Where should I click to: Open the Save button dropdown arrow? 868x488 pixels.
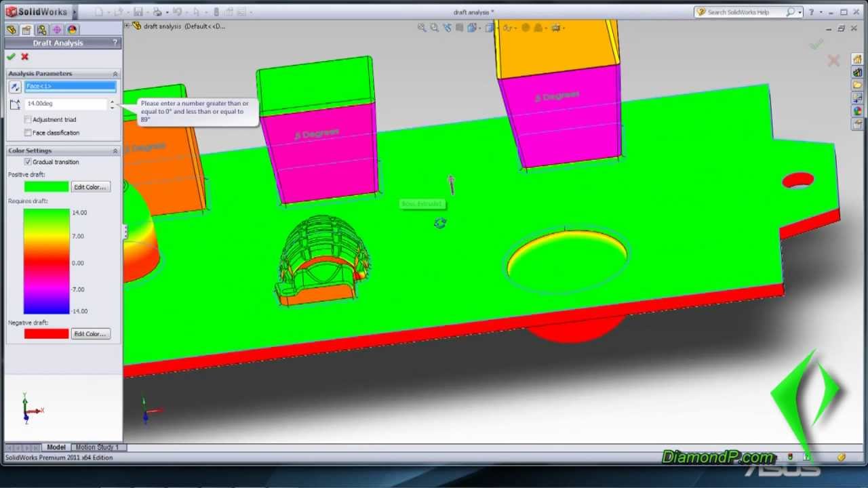(147, 12)
